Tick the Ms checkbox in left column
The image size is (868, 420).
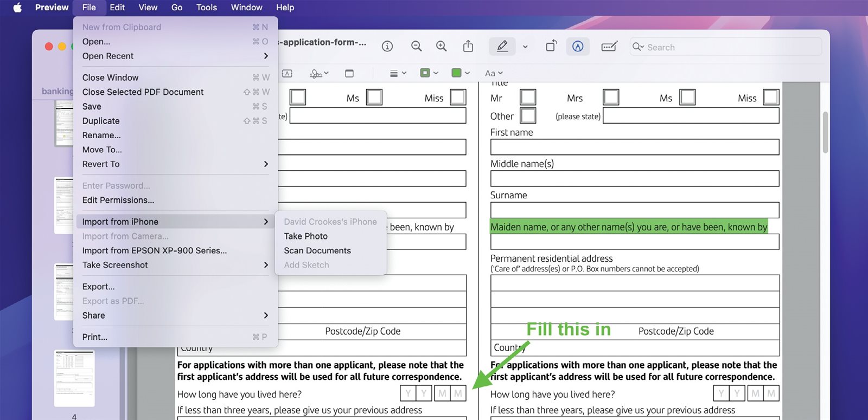[374, 98]
